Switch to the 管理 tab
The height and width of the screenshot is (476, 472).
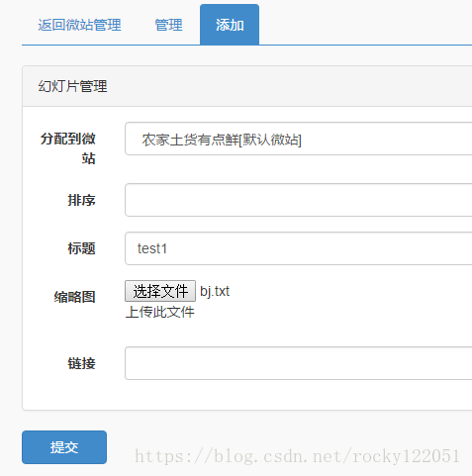coord(168,25)
